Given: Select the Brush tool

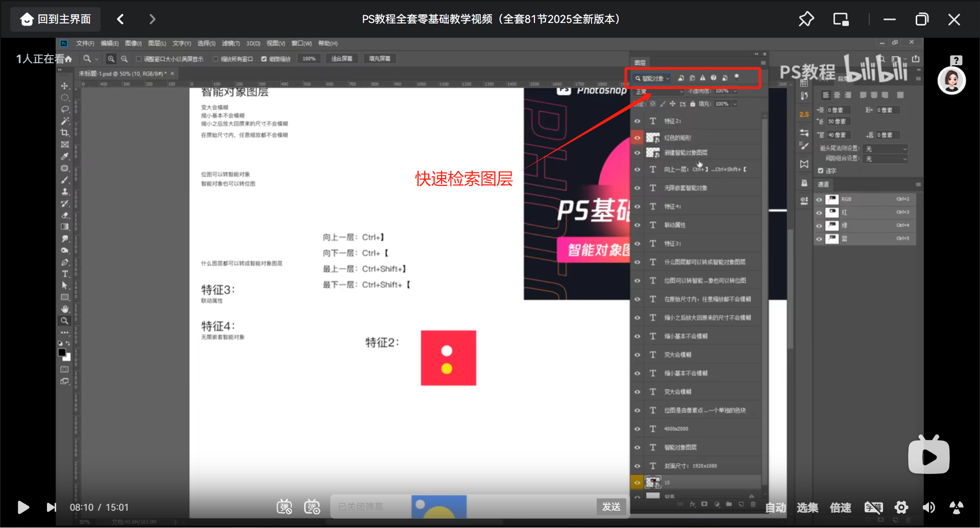Looking at the screenshot, I should point(65,180).
